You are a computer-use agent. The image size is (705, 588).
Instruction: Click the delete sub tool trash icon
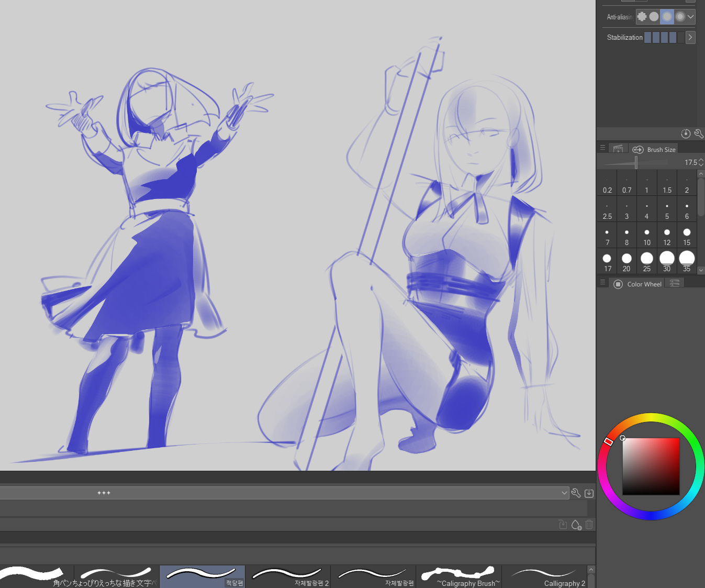pyautogui.click(x=589, y=525)
